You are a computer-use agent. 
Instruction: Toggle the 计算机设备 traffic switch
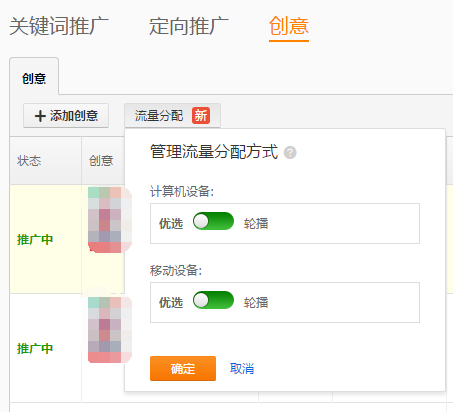[x=213, y=221]
